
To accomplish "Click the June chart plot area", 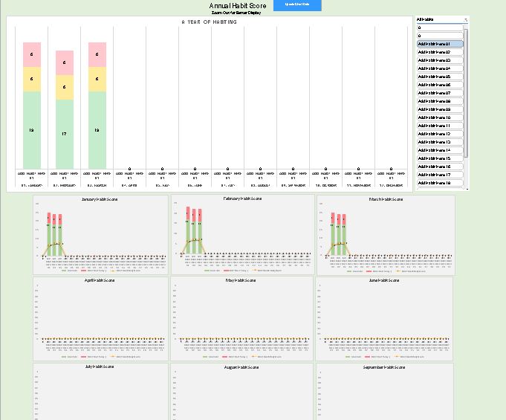I will [x=386, y=312].
